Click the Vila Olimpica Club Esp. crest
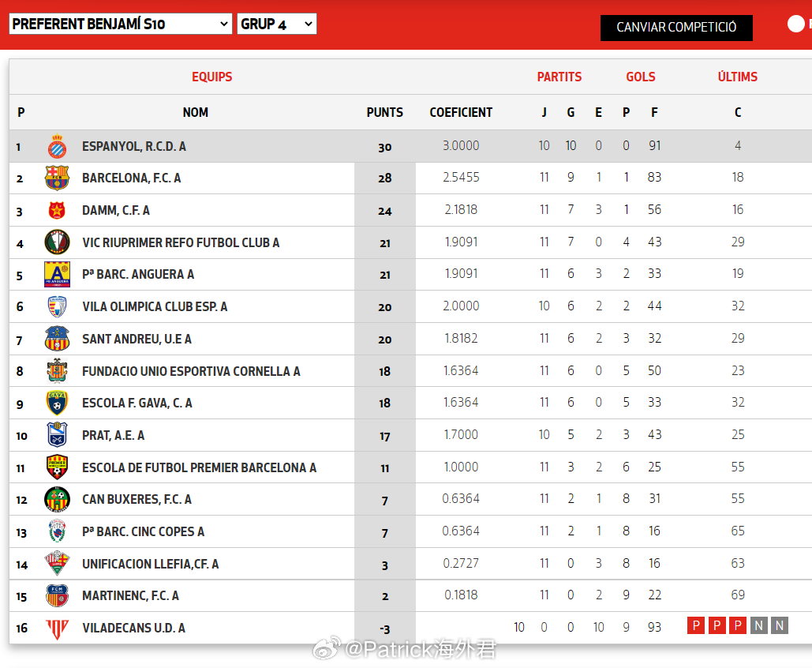Screen dimensions: 812x668 57,306
